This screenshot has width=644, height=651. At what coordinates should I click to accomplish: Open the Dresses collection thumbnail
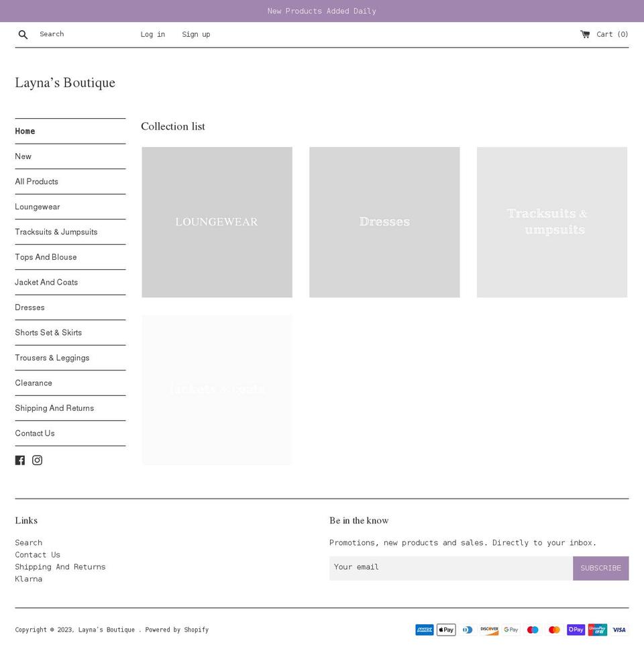384,222
